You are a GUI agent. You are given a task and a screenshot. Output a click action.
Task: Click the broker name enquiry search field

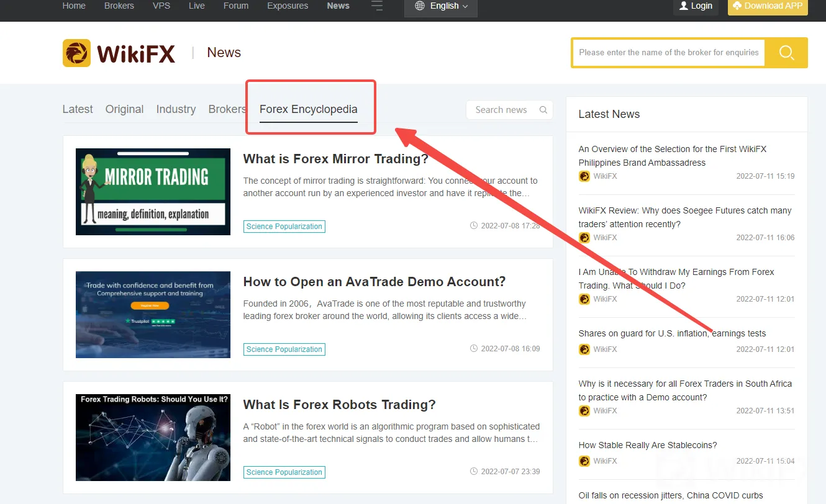tap(669, 53)
